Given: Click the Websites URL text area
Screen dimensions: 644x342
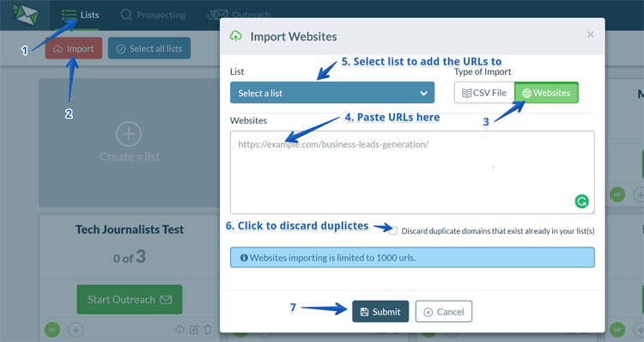Looking at the screenshot, I should tap(412, 172).
